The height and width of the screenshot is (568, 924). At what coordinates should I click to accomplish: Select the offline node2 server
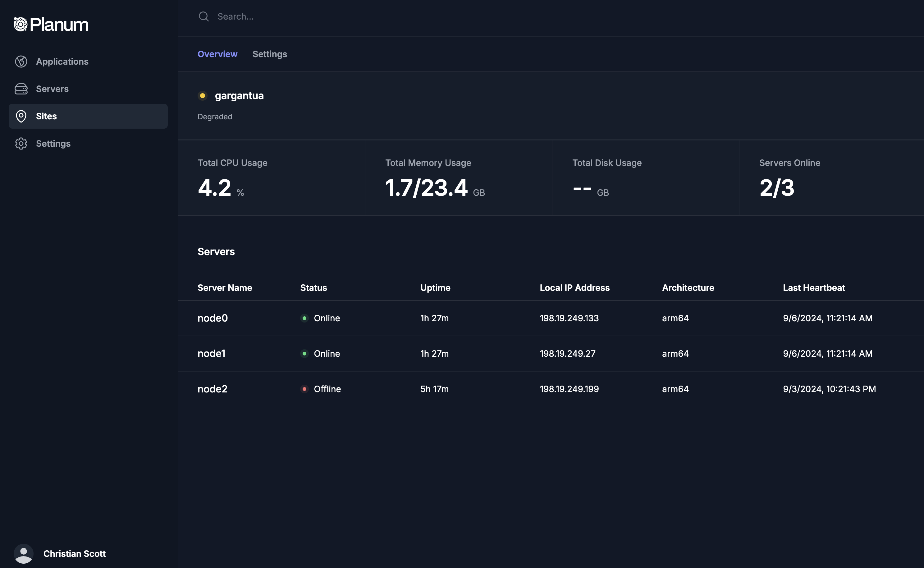point(213,389)
